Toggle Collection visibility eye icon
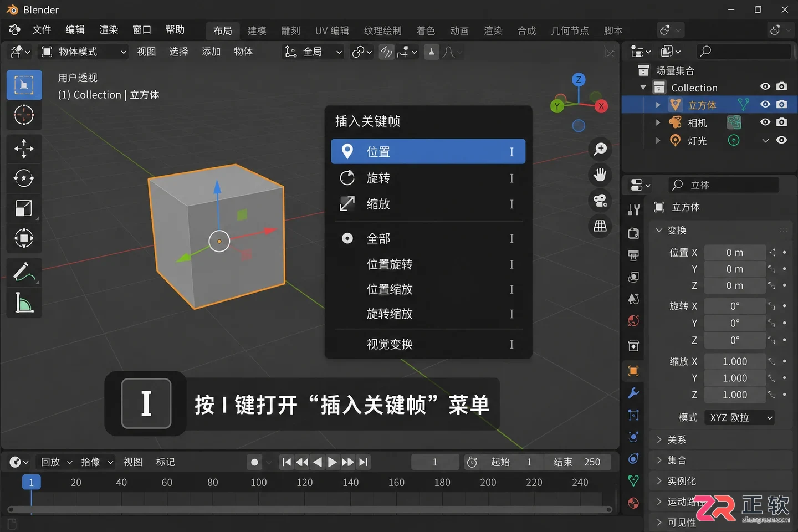The image size is (798, 532). 765,86
